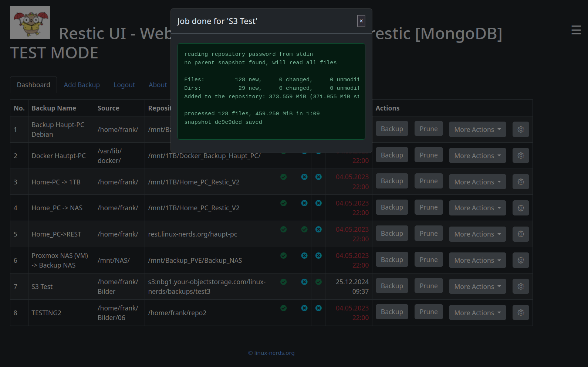Click the 'TEST MODE' heading text
The image size is (588, 367).
click(54, 53)
